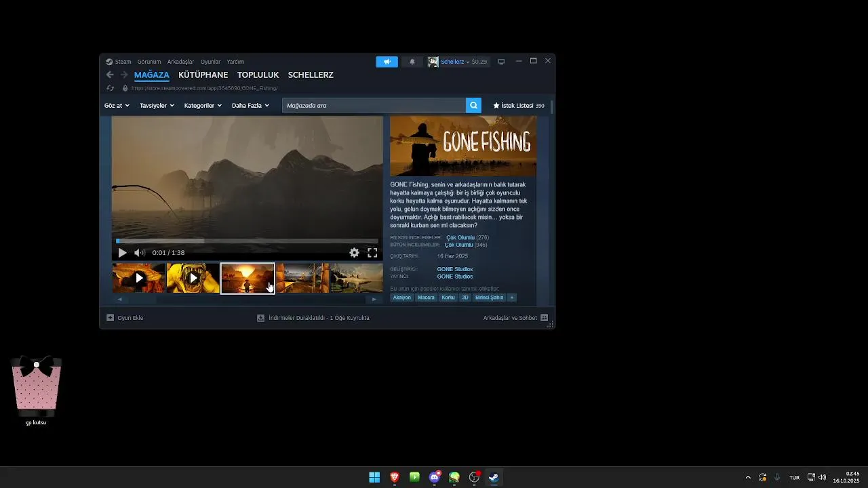Click Oyun Ekle add game button
This screenshot has height=488, width=868.
pyautogui.click(x=125, y=318)
